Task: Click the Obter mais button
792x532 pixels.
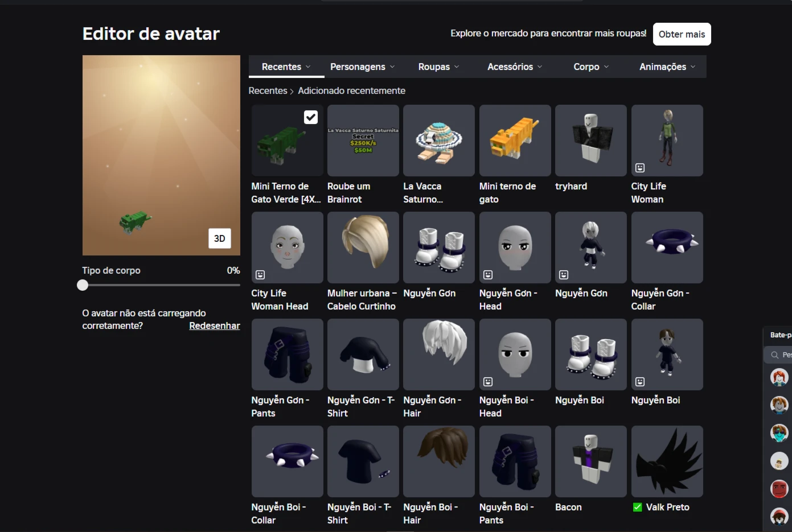Action: tap(682, 34)
